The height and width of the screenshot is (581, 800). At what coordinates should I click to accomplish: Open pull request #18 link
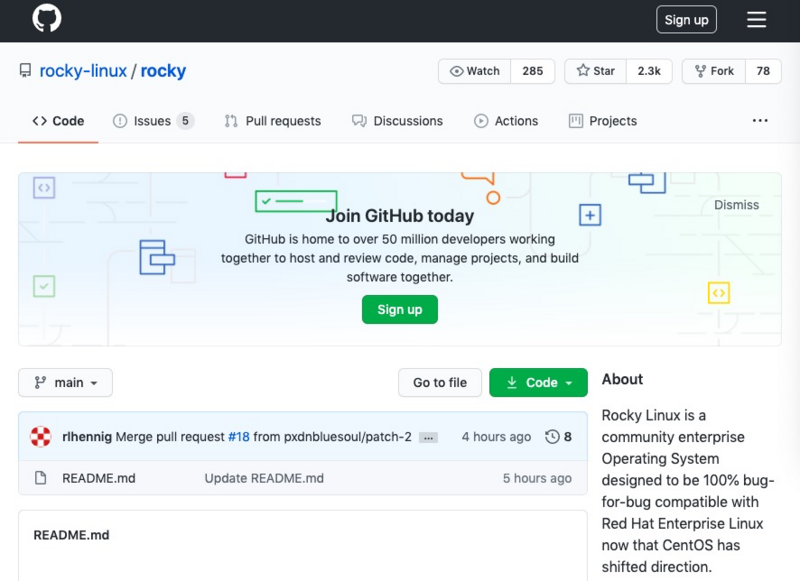pos(239,437)
